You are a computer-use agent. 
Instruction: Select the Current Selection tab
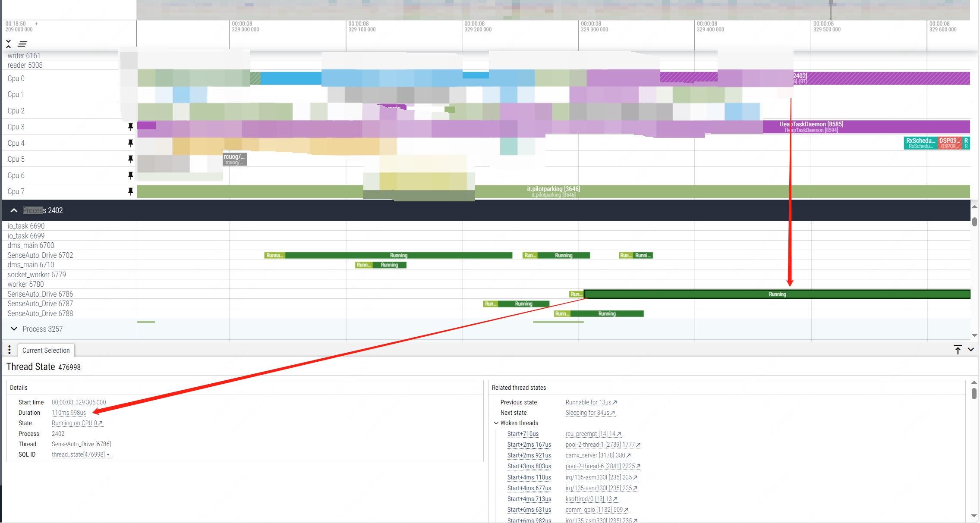46,350
